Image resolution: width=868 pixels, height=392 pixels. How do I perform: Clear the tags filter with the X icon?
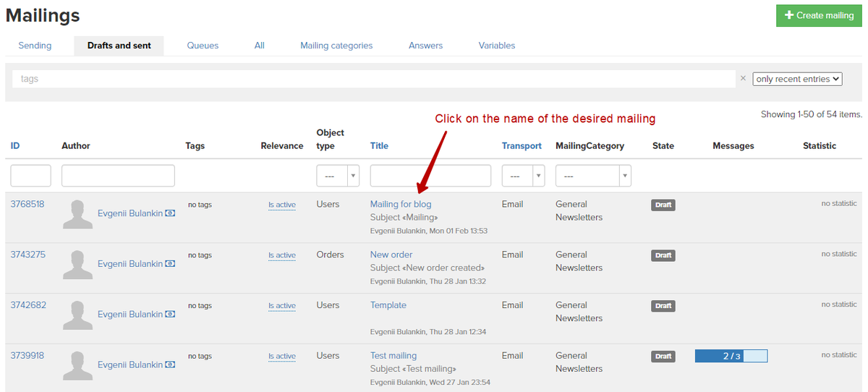[x=743, y=78]
